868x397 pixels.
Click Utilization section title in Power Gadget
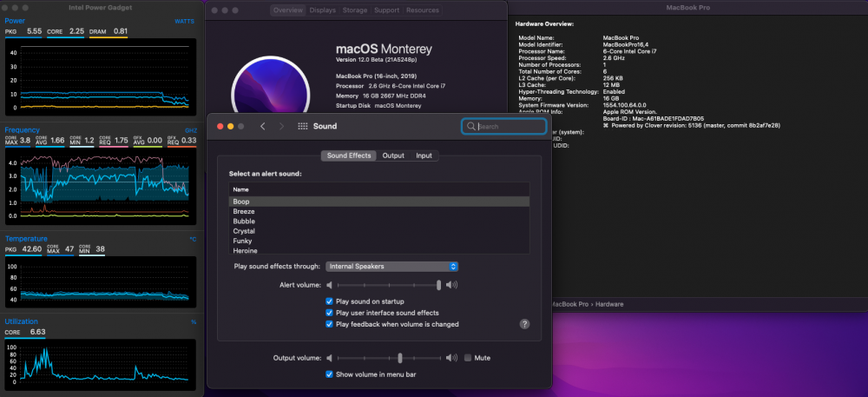click(x=22, y=321)
